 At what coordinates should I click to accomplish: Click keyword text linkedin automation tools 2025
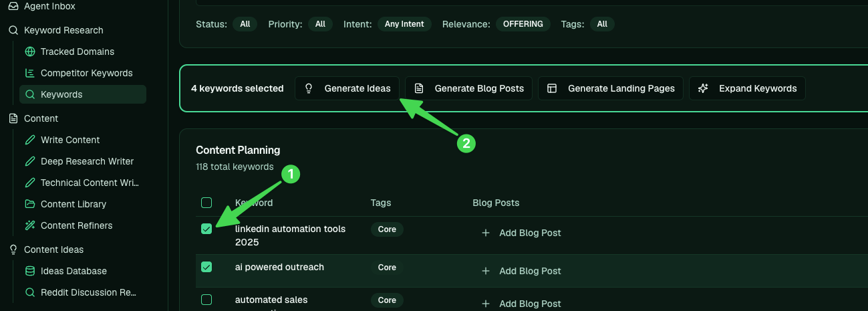click(x=290, y=235)
